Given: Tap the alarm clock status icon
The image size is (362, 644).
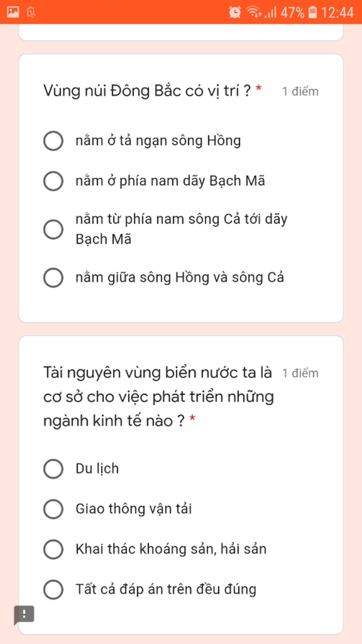Looking at the screenshot, I should [235, 12].
